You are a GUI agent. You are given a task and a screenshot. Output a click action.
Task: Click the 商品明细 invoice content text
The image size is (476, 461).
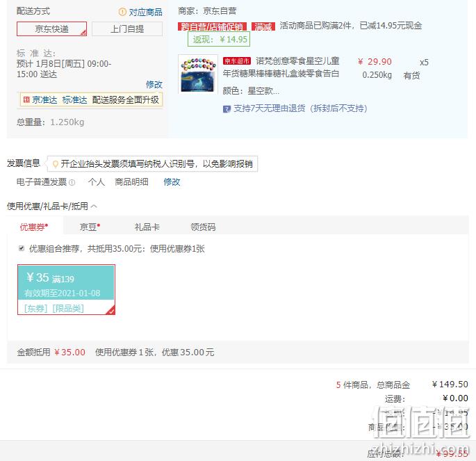point(131,182)
